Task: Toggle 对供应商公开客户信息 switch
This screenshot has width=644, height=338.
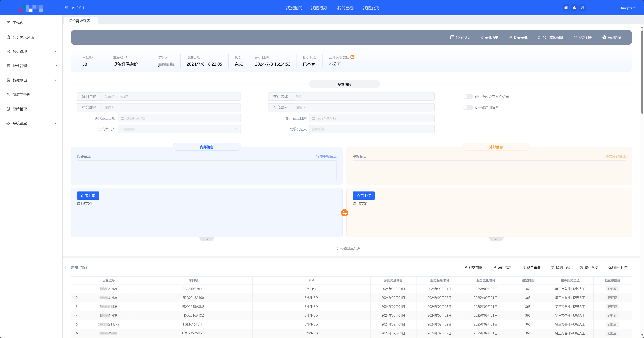Action: click(x=467, y=97)
